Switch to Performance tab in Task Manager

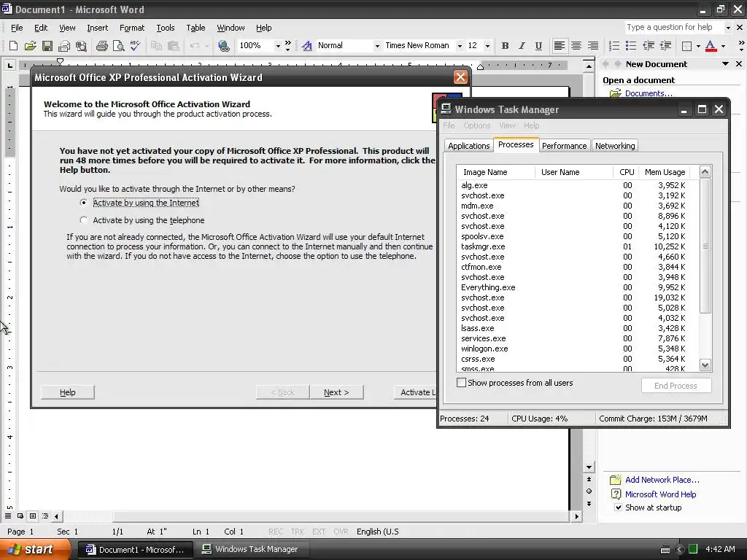coord(564,146)
